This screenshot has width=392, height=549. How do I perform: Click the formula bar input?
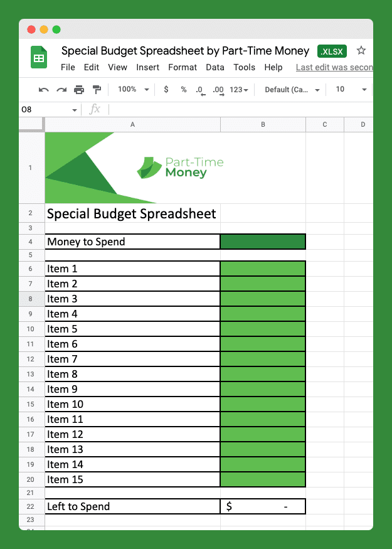point(241,110)
